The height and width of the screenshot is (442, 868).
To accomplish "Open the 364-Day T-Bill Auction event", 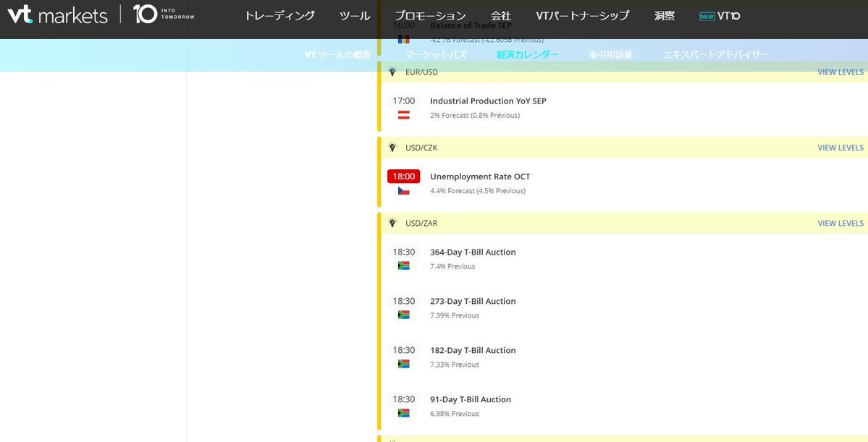I will coord(473,252).
